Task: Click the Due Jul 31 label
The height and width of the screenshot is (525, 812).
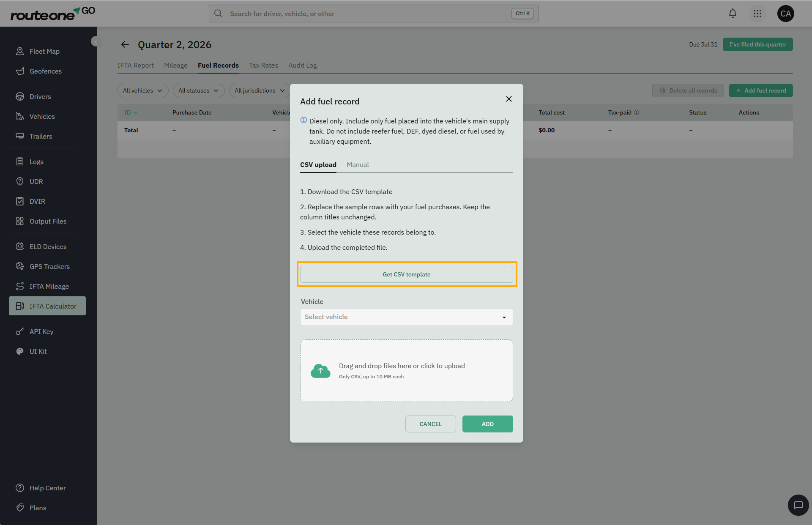Action: (x=703, y=44)
